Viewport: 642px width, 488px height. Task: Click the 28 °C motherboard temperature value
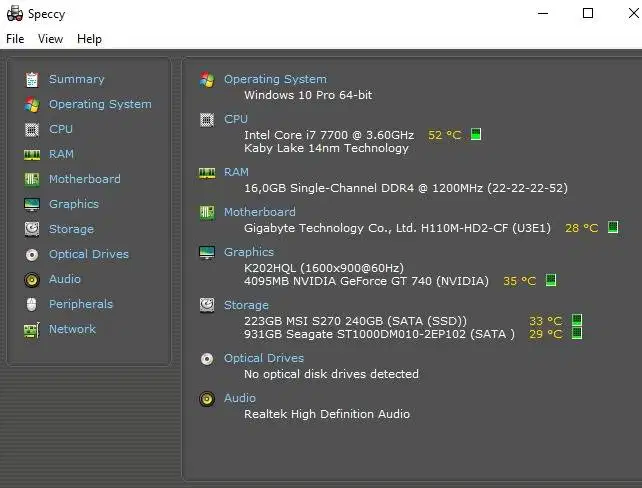pyautogui.click(x=581, y=228)
